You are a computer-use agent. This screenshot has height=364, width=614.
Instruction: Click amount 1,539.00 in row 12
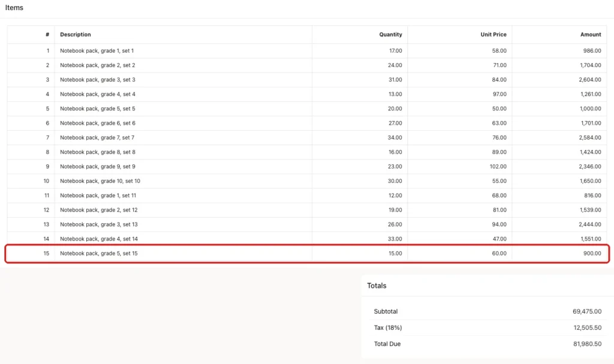click(x=591, y=210)
